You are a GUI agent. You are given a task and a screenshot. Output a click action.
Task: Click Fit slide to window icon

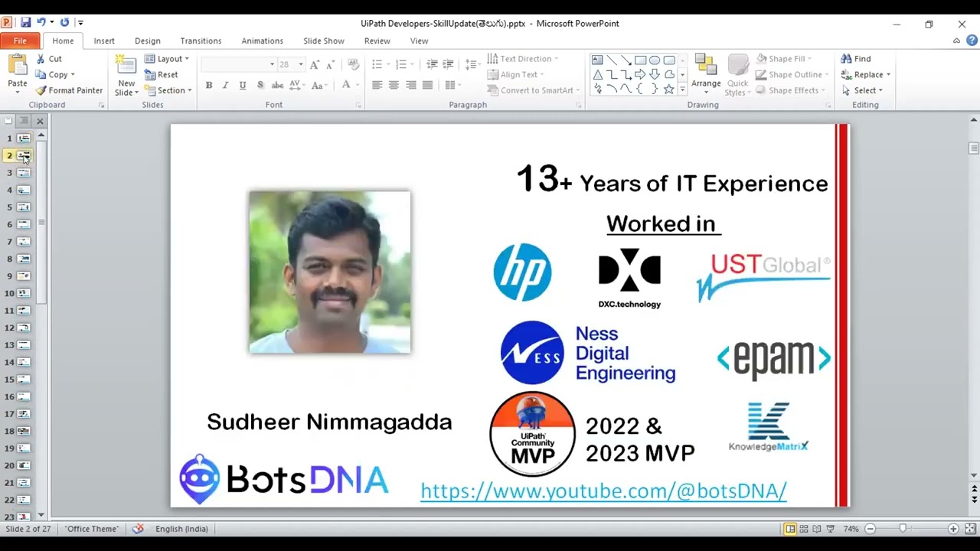tap(969, 529)
